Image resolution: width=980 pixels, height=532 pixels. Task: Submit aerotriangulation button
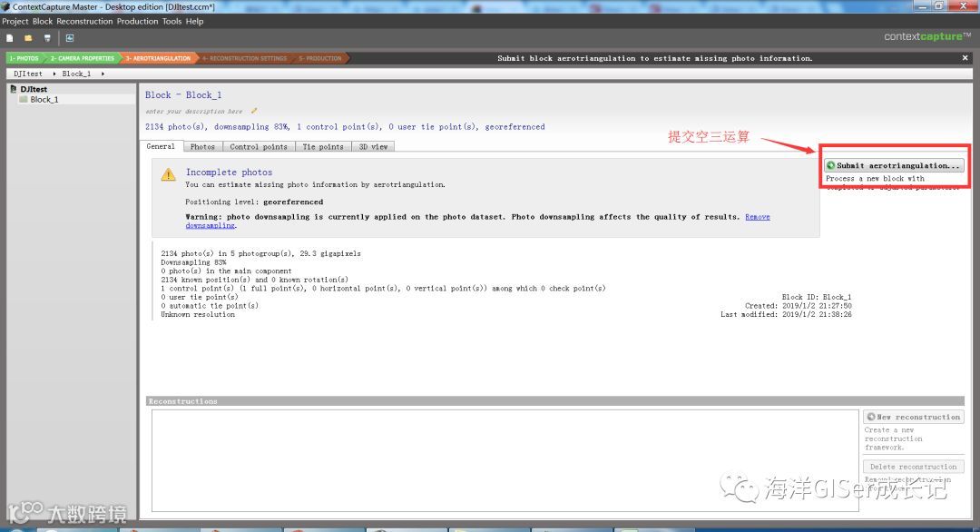tap(893, 165)
